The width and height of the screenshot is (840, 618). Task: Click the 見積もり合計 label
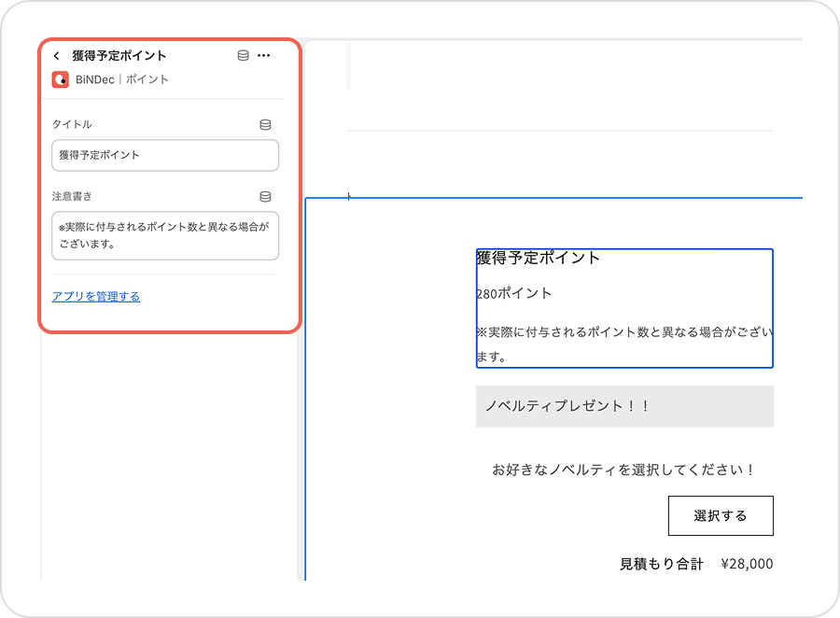click(661, 564)
